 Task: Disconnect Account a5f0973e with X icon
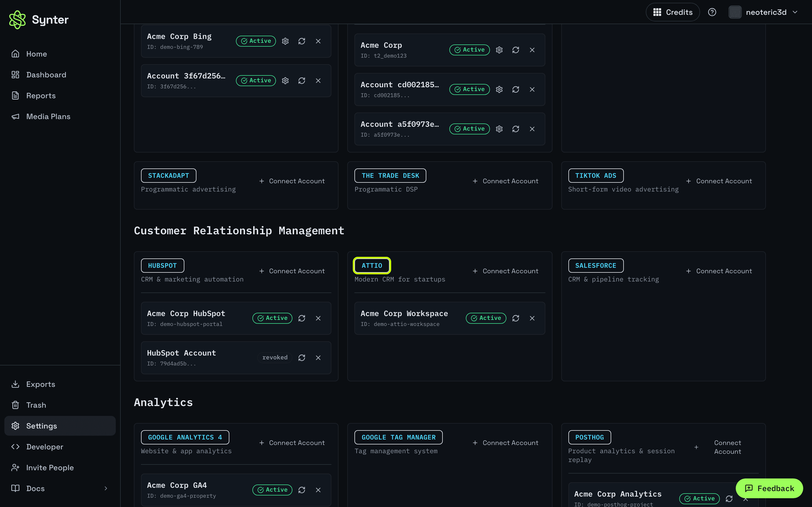click(532, 129)
